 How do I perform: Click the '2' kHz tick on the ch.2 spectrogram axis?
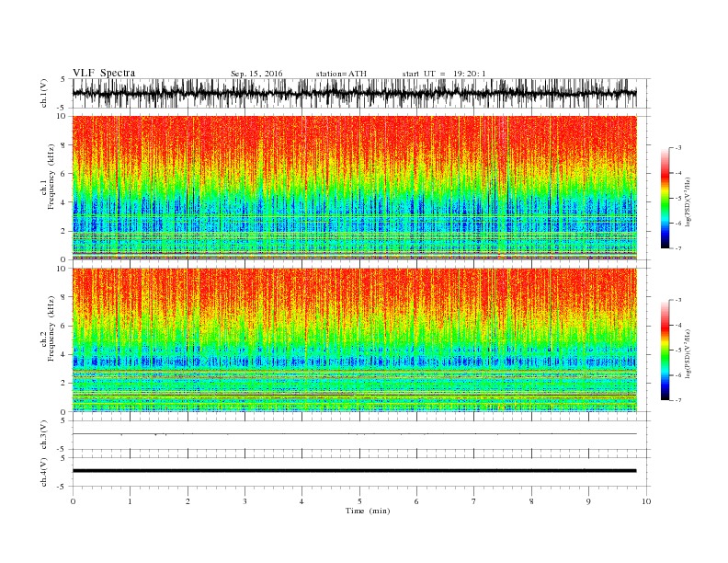click(x=64, y=383)
